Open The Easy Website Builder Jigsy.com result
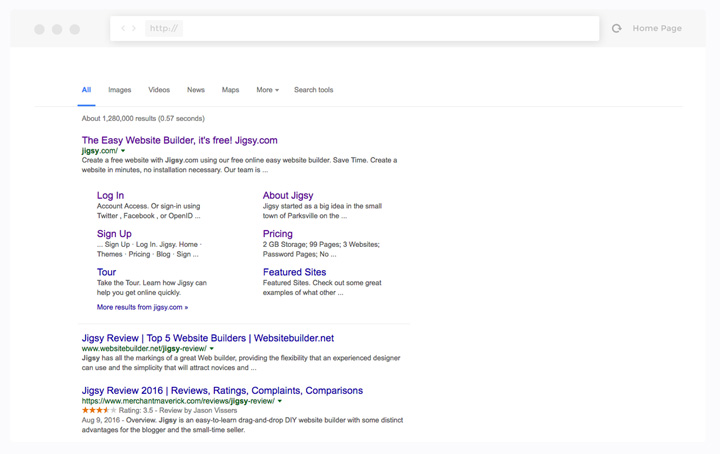Image resolution: width=720 pixels, height=454 pixels. point(180,140)
